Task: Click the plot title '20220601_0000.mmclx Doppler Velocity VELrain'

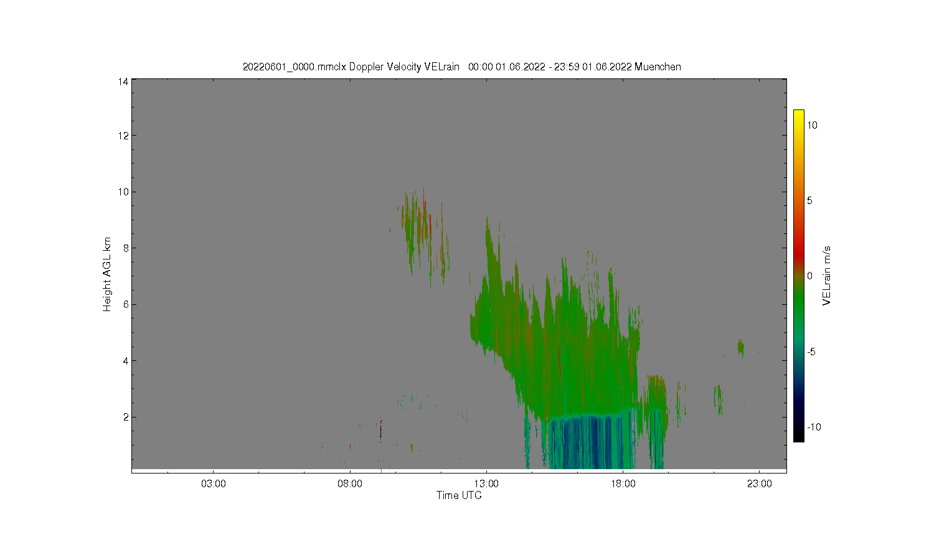Action: [x=351, y=67]
